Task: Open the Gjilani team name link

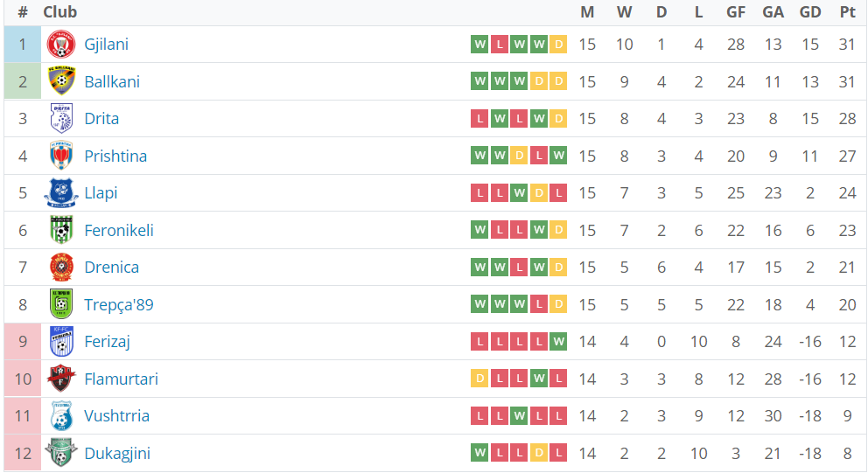Action: (106, 45)
